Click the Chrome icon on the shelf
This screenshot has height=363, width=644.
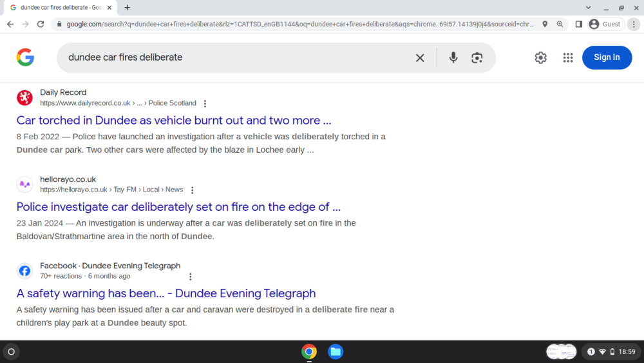(309, 351)
